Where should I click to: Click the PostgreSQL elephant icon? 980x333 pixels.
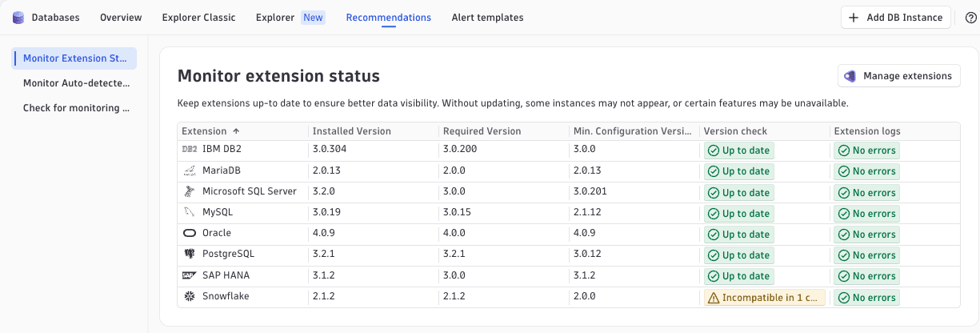190,254
